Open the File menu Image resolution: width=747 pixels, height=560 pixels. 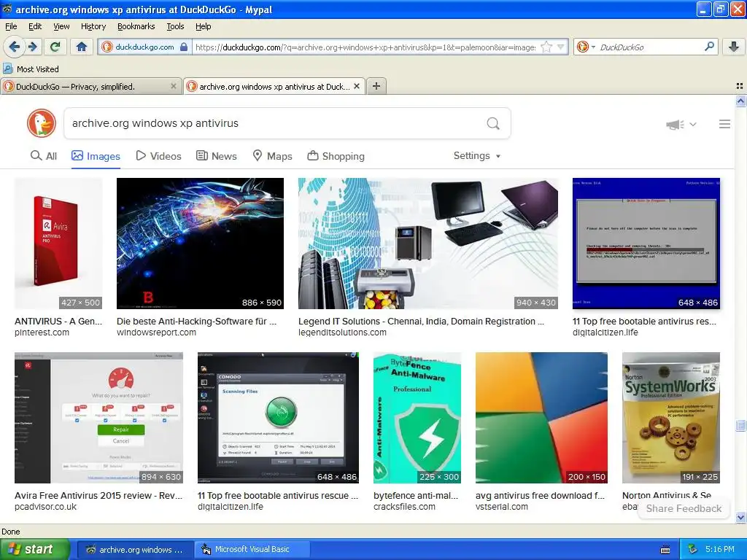point(11,26)
